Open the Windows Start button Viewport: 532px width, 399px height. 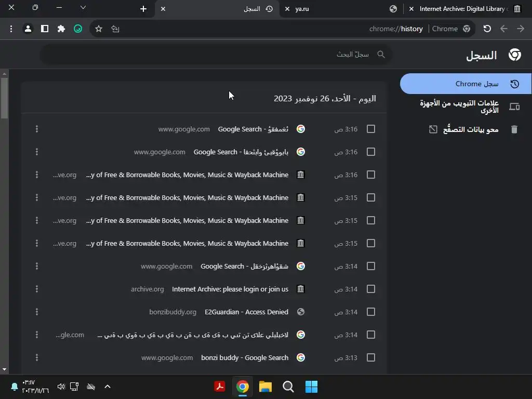pyautogui.click(x=312, y=387)
